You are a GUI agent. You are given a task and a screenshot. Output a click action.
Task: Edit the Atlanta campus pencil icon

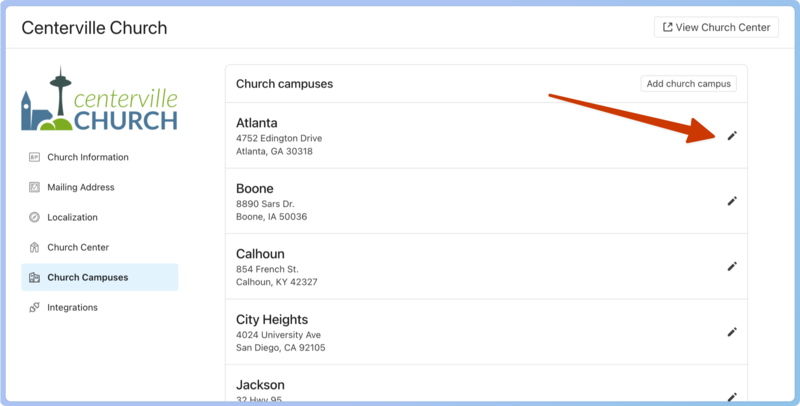(x=732, y=136)
